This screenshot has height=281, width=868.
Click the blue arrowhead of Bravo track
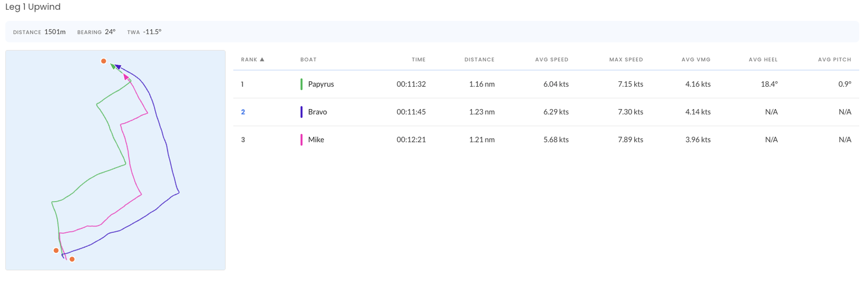[118, 67]
